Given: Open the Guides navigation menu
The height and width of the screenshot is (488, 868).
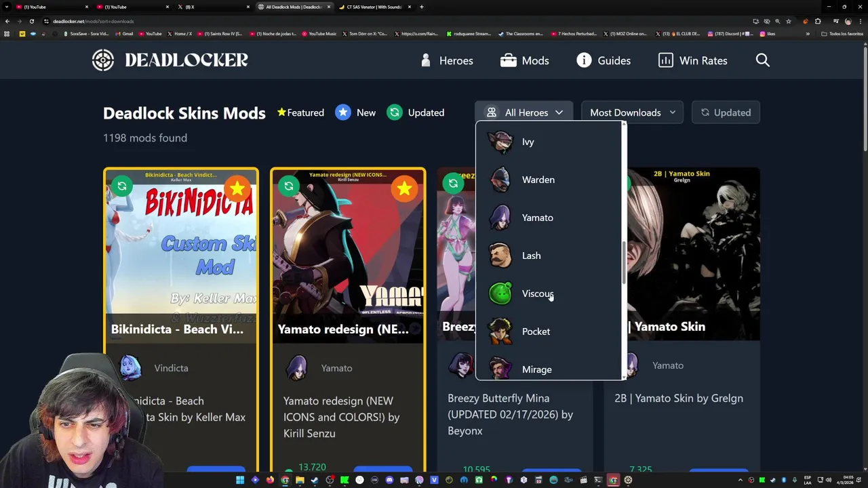Looking at the screenshot, I should point(604,60).
